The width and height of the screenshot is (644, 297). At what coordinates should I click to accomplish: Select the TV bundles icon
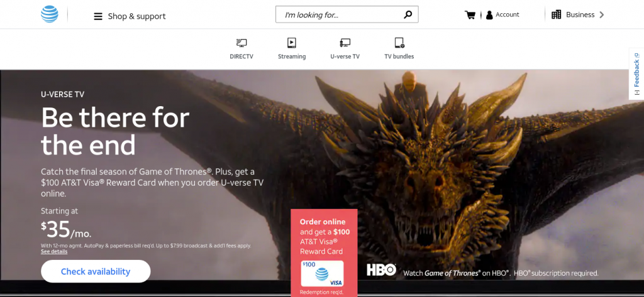point(399,43)
